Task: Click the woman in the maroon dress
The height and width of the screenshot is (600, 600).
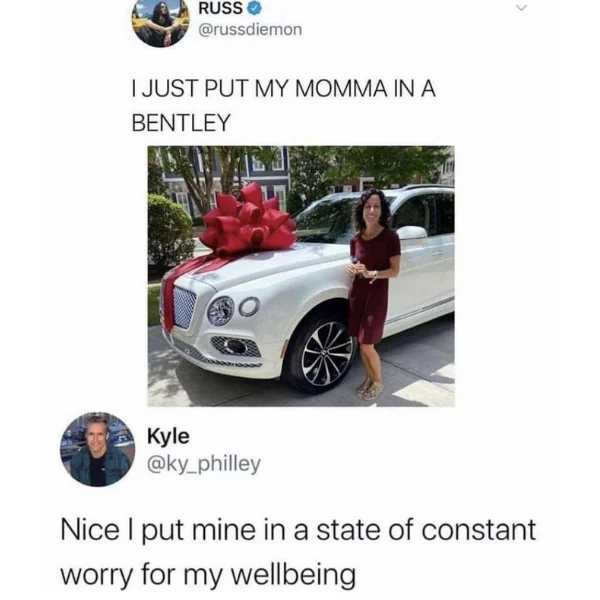Action: 372,294
